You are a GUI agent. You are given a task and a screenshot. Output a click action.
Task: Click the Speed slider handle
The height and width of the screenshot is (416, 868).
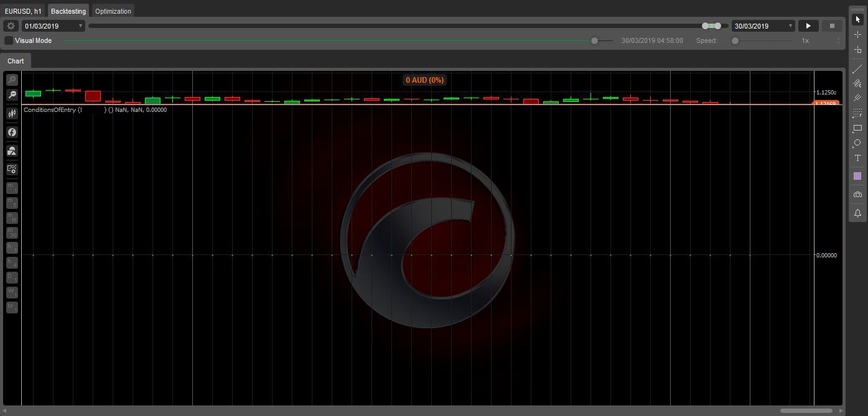[x=735, y=40]
